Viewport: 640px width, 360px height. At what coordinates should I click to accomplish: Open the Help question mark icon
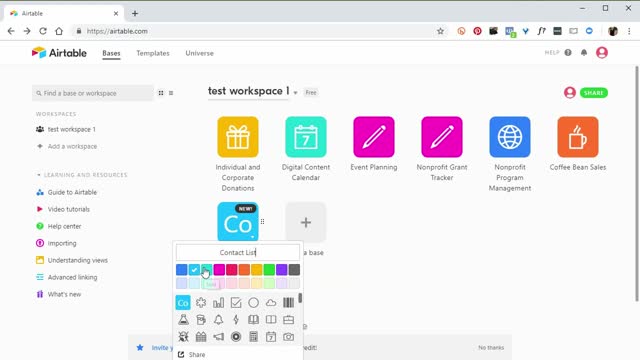point(568,53)
